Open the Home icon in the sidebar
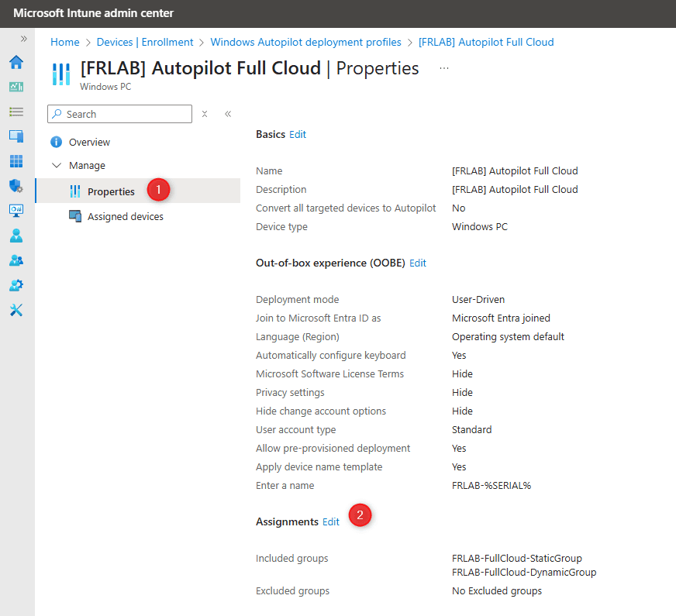 (x=16, y=62)
